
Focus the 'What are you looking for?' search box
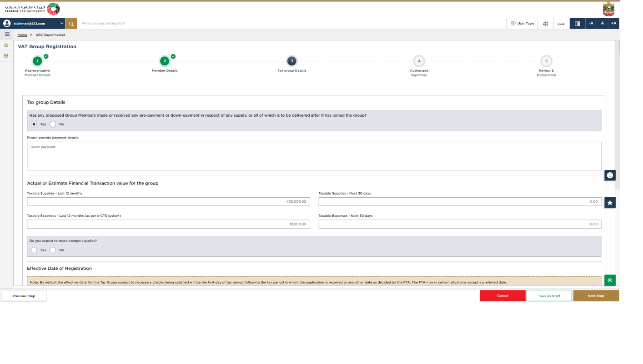tap(291, 24)
